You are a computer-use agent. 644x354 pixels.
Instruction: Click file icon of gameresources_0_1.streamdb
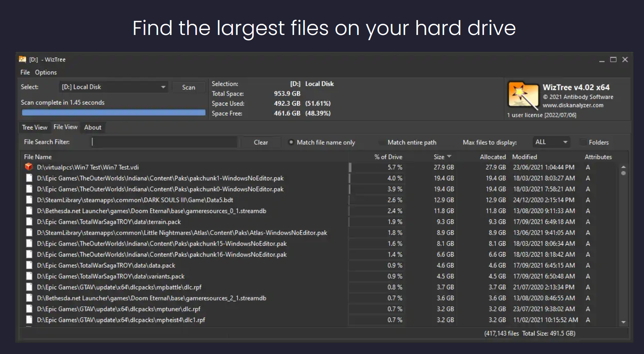pos(29,211)
